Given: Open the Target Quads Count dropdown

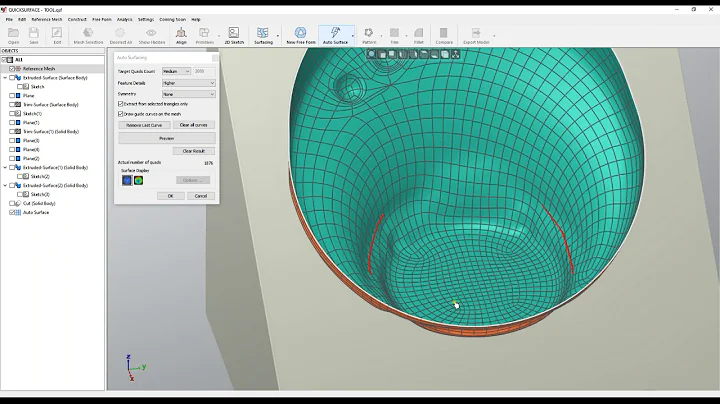Looking at the screenshot, I should 176,71.
